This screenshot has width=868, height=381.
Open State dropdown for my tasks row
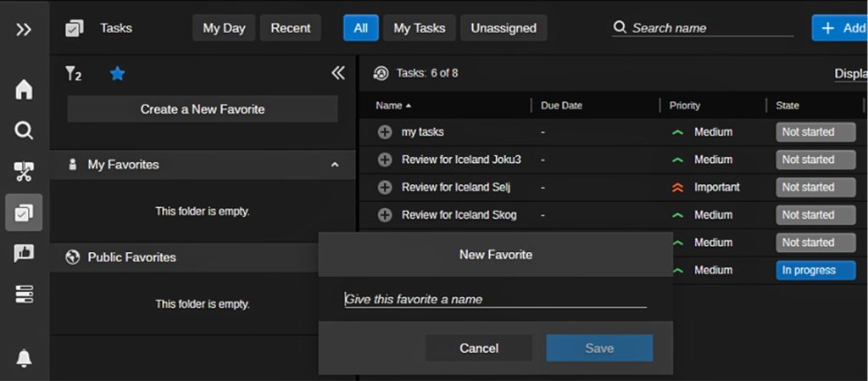tap(815, 132)
